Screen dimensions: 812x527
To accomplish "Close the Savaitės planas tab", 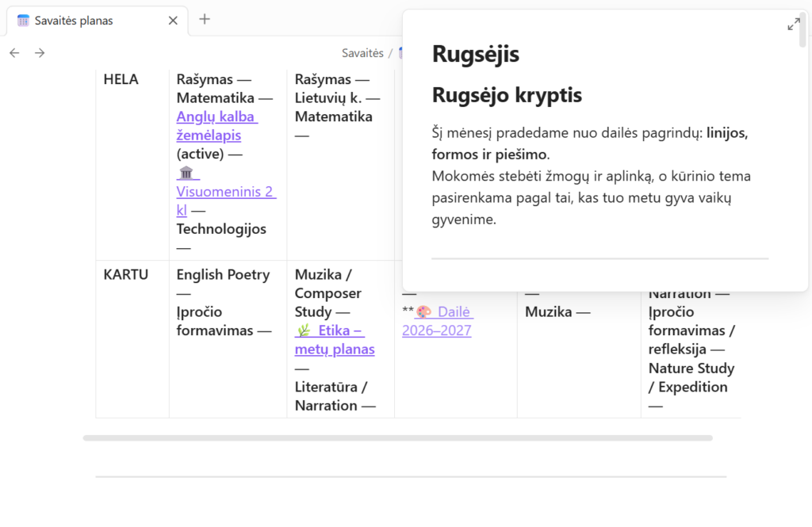I will point(173,20).
